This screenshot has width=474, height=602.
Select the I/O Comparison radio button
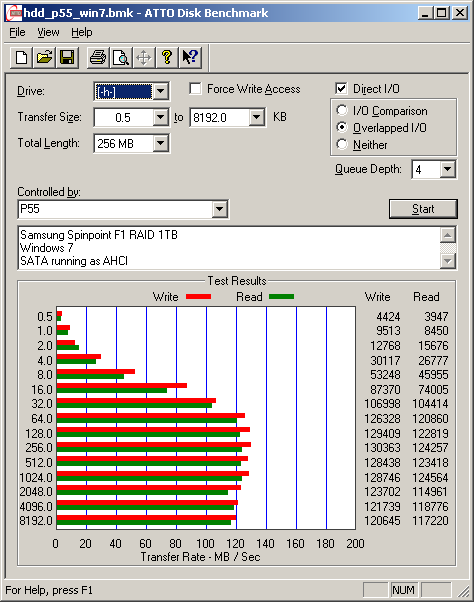[x=342, y=111]
